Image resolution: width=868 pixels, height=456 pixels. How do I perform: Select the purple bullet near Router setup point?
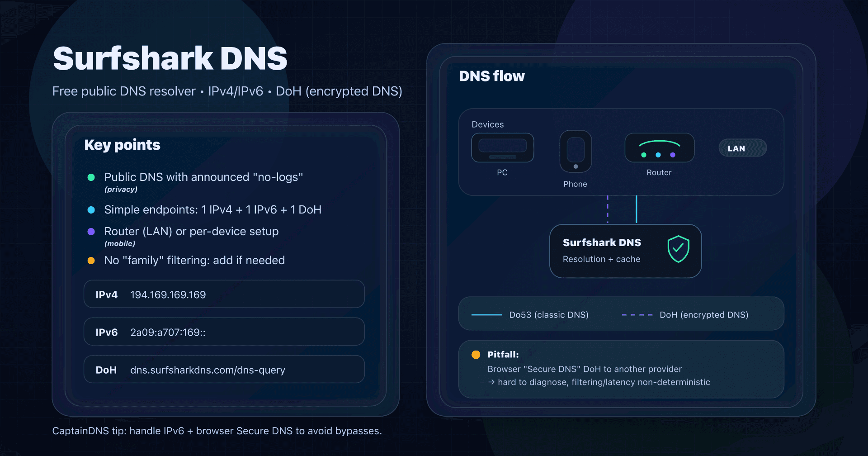[91, 232]
